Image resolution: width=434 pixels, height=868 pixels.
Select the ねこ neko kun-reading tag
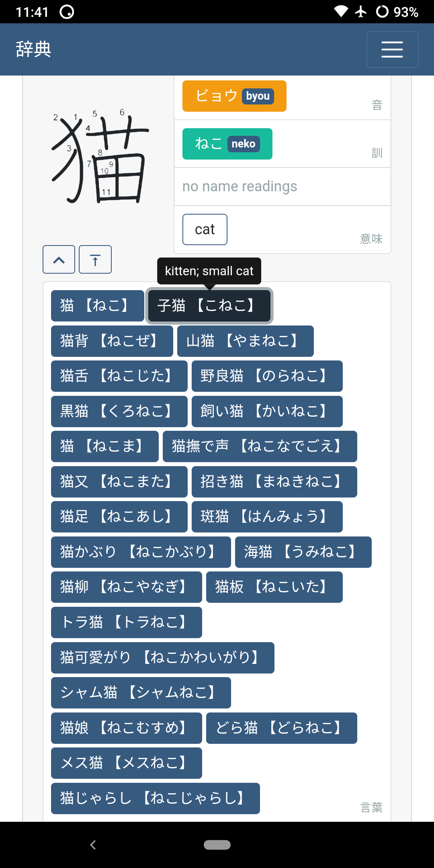point(227,144)
